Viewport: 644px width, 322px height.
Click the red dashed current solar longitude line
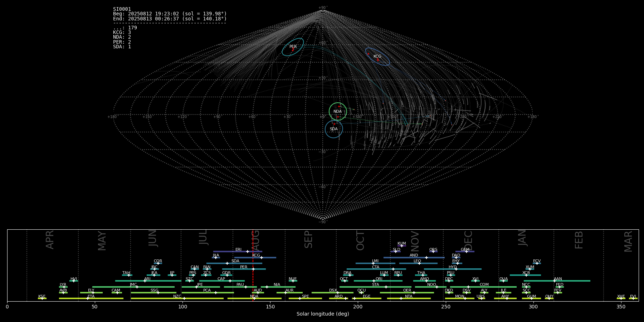click(253, 265)
